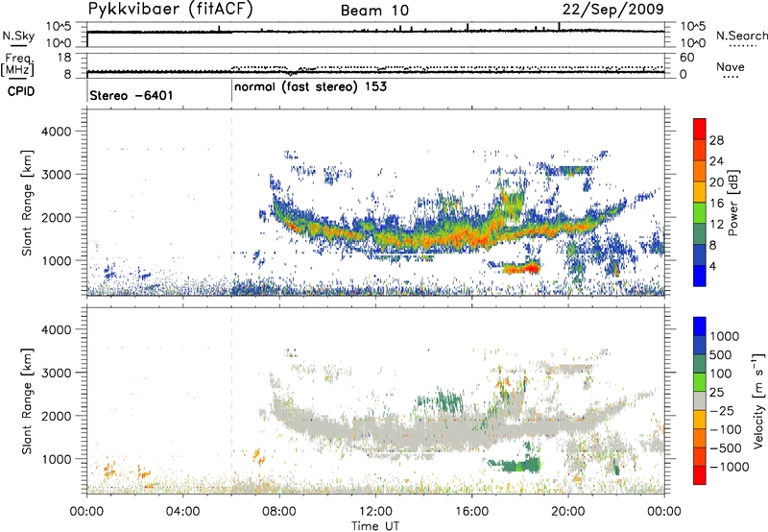Click the CPID row label
Screen dimensions: 768x532
[x=21, y=91]
